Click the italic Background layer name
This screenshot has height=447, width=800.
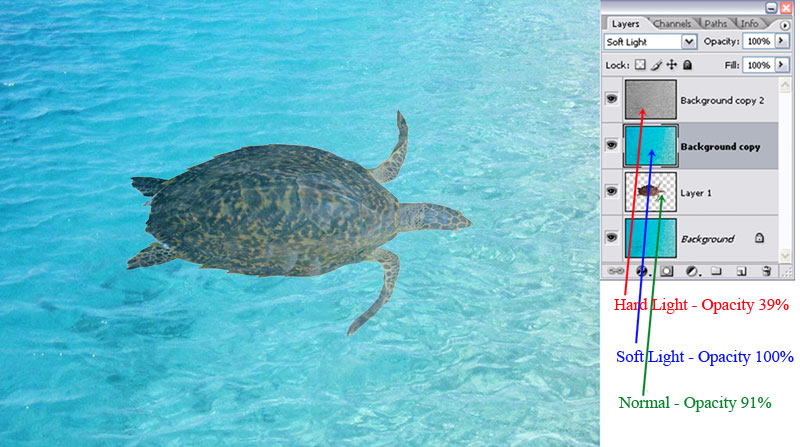(x=707, y=239)
